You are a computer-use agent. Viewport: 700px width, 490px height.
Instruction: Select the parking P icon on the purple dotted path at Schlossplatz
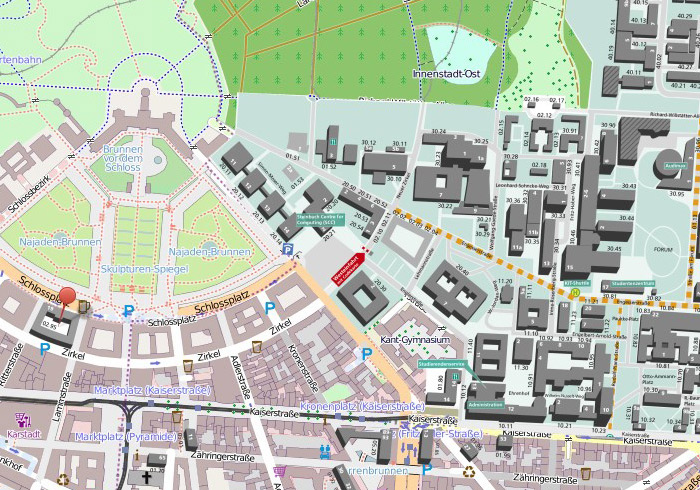[x=129, y=310]
